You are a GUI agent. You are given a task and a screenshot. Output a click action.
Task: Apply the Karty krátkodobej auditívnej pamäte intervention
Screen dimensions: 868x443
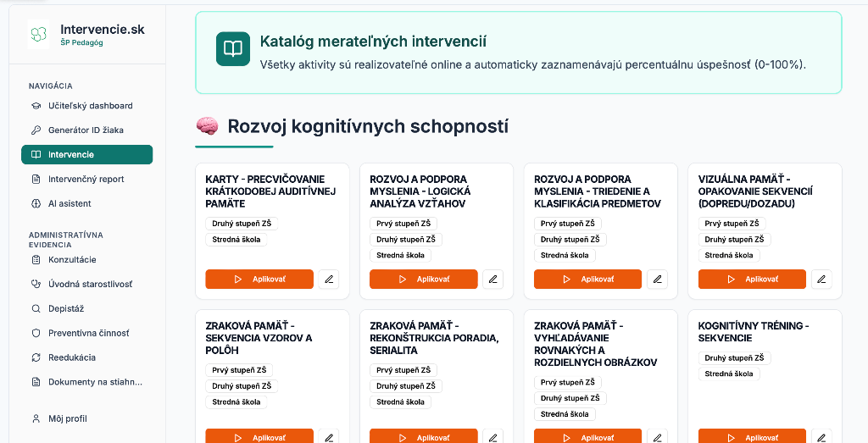[x=259, y=280]
